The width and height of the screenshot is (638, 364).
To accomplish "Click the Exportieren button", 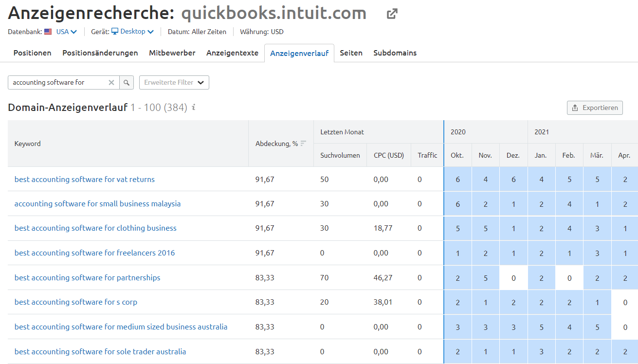I will coord(595,108).
